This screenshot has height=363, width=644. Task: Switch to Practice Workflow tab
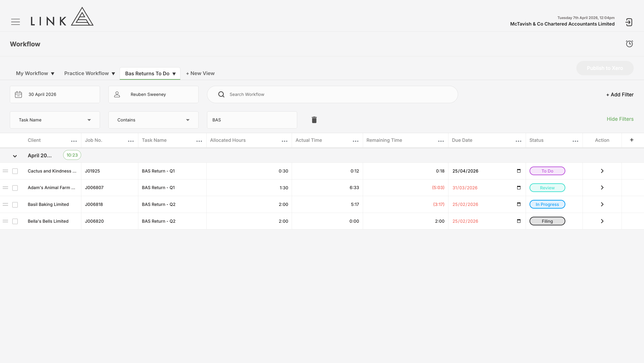click(86, 73)
